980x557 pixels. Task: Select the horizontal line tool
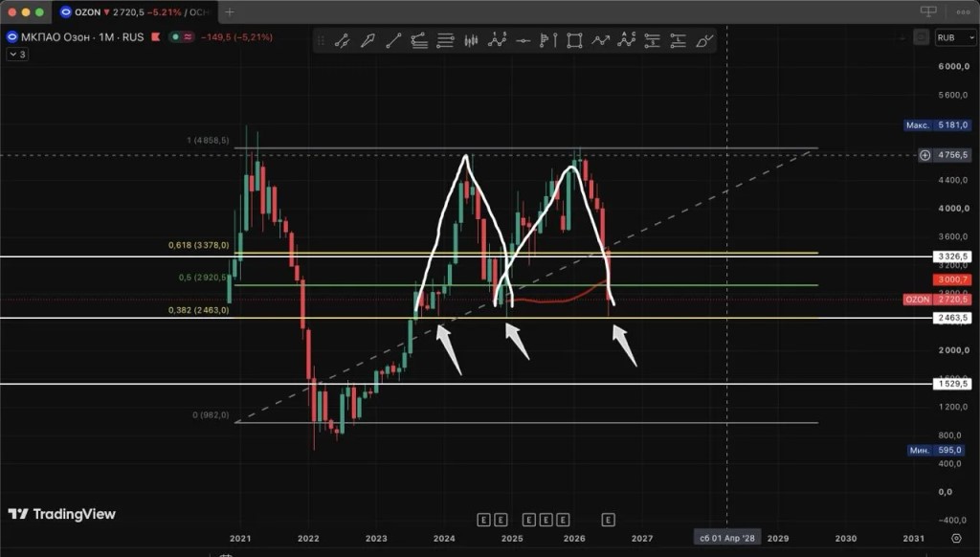(x=523, y=40)
